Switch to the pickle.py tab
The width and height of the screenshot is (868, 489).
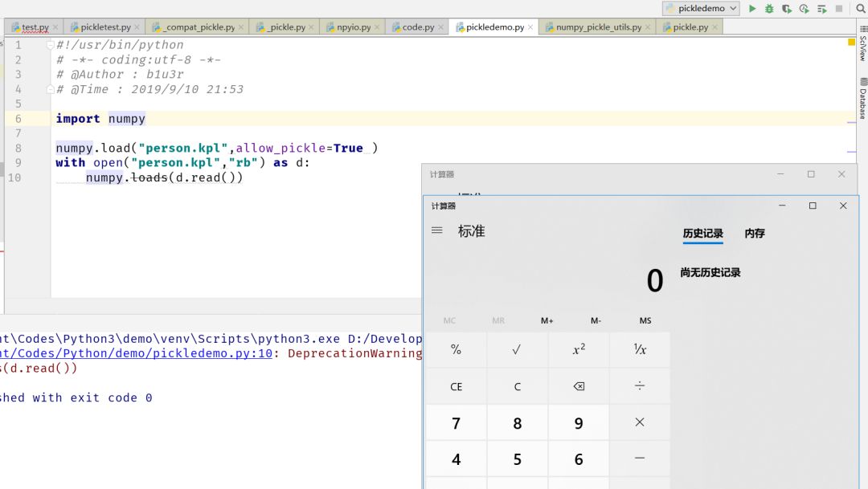pyautogui.click(x=690, y=26)
